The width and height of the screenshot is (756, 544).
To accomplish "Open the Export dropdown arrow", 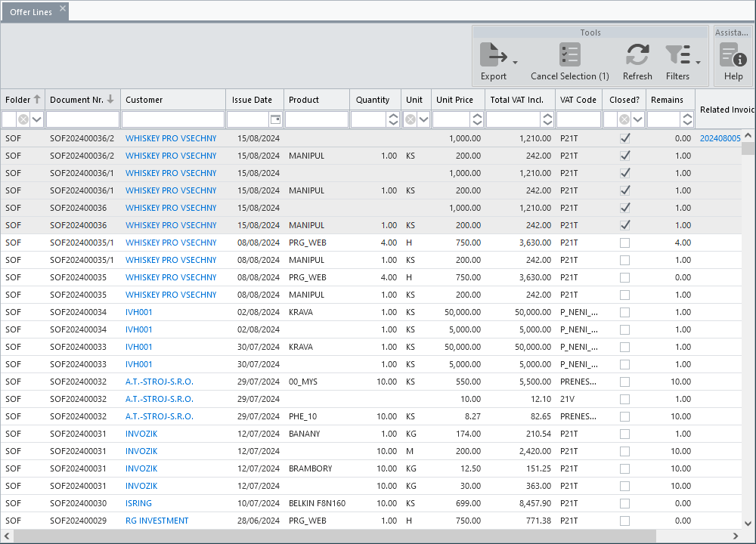I will 515,63.
